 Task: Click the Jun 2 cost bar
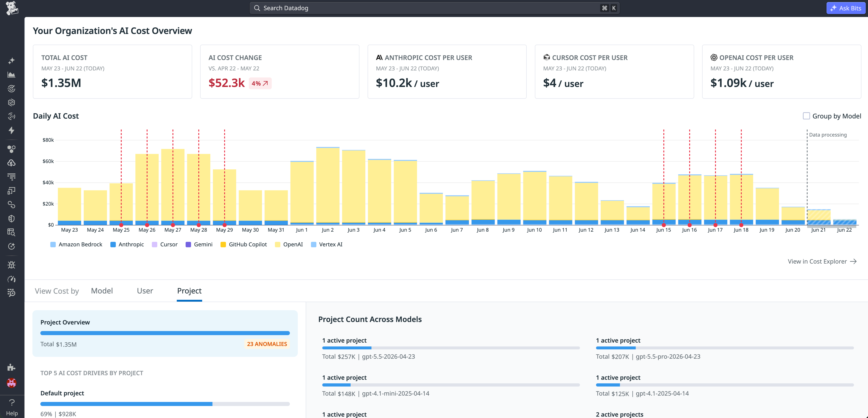[x=328, y=186]
